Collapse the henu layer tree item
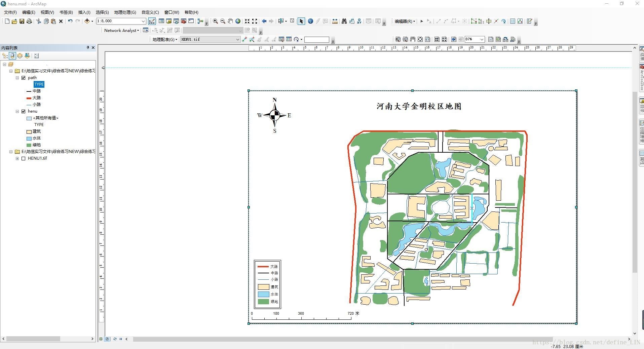The width and height of the screenshot is (644, 349). point(17,111)
